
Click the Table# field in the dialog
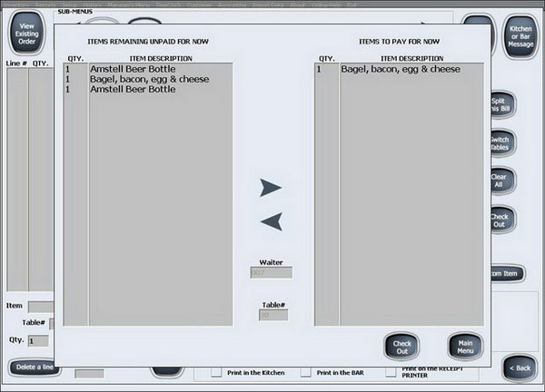coord(273,315)
